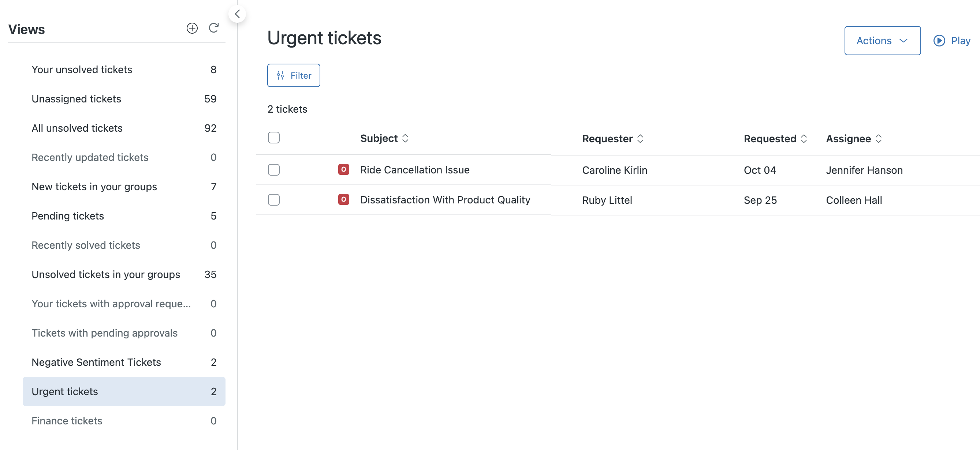This screenshot has width=980, height=450.
Task: Click the Play button icon
Action: (939, 41)
